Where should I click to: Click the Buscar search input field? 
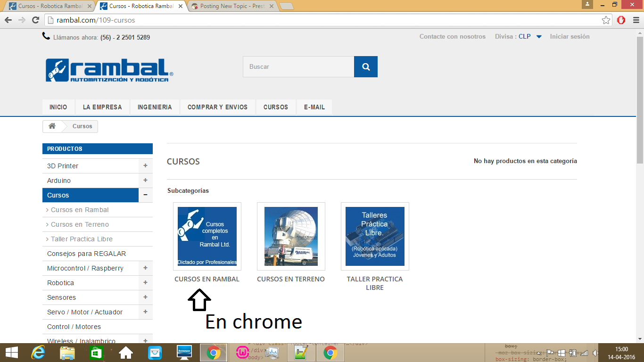298,67
